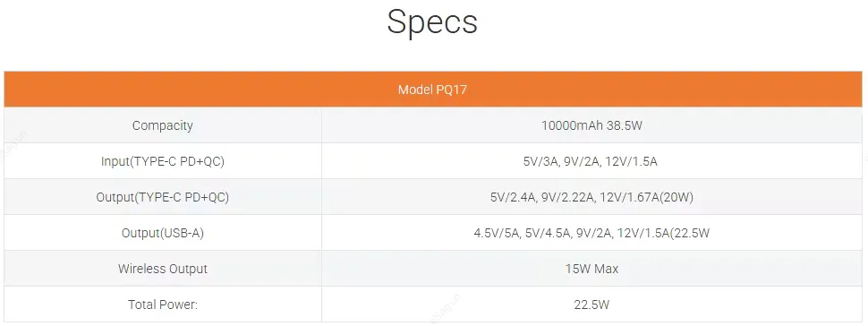Click the Output(TYPE-C PD+QC) label

[x=163, y=197]
